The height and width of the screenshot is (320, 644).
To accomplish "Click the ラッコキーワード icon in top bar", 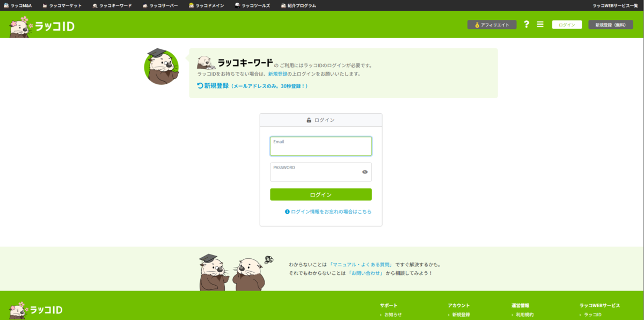I will 95,5.
